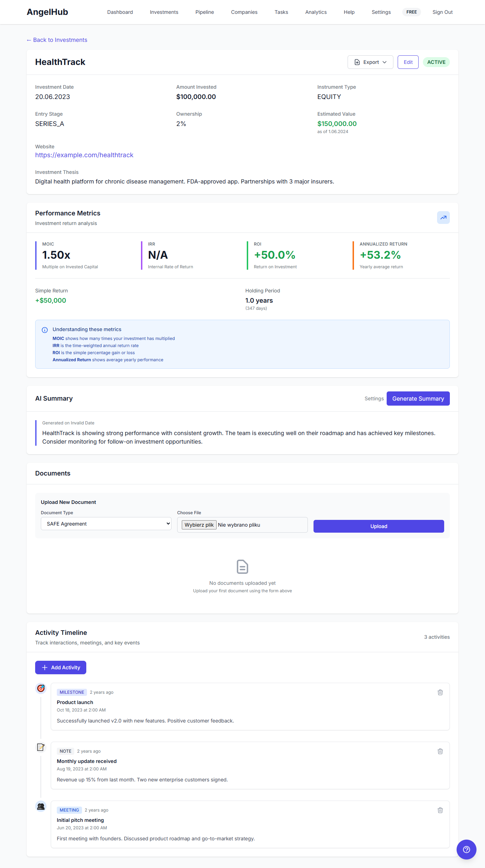Delete the Product launch activity
485x868 pixels.
[x=440, y=692]
